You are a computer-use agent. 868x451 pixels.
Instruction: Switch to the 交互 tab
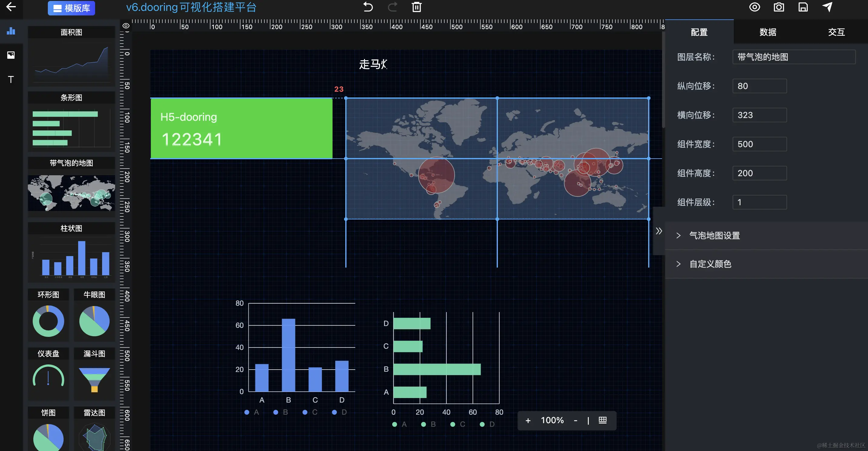point(836,32)
